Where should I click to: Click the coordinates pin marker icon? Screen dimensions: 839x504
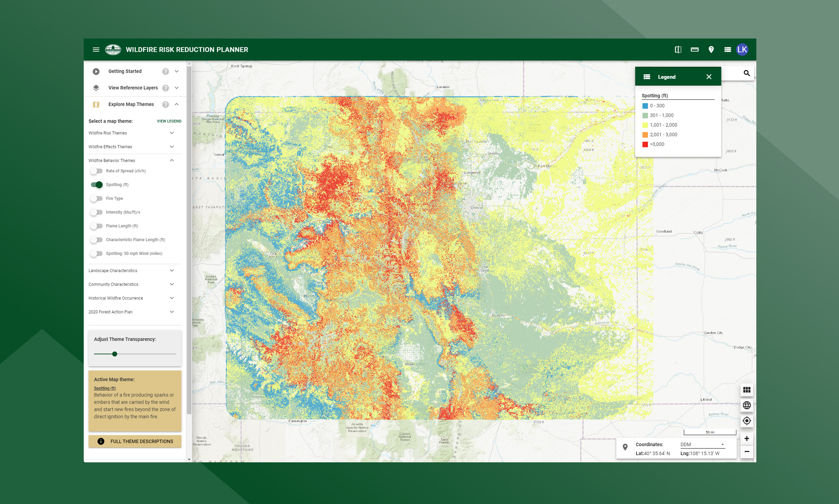(625, 447)
